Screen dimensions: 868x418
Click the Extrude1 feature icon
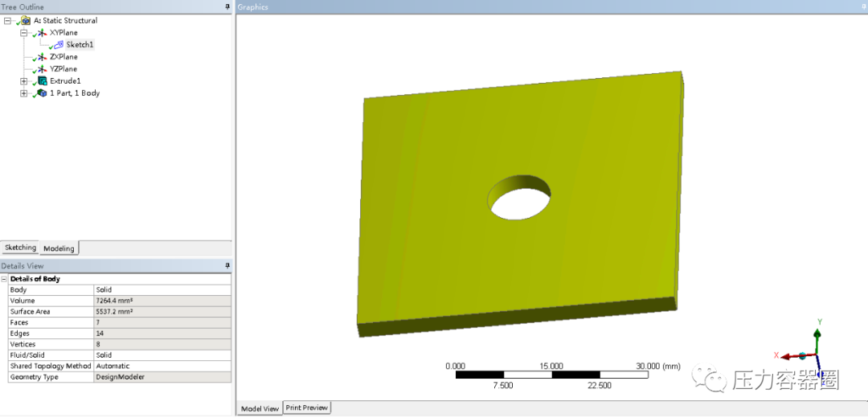click(x=42, y=81)
